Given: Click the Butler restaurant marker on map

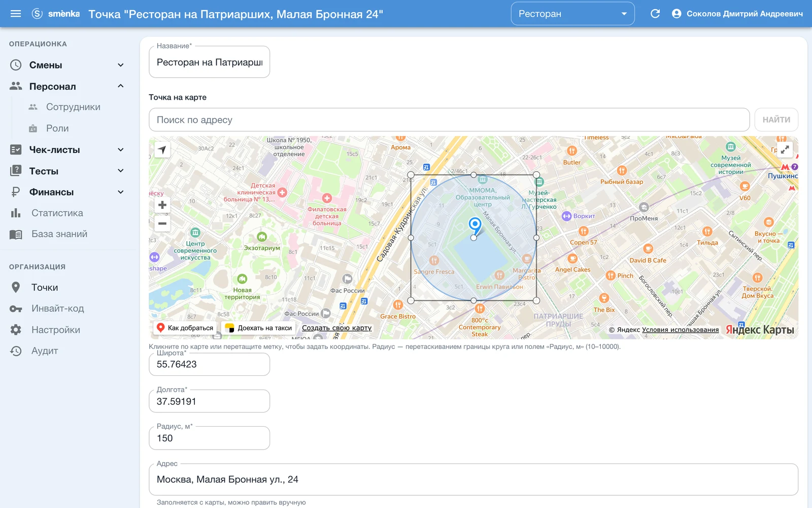Looking at the screenshot, I should point(572,151).
